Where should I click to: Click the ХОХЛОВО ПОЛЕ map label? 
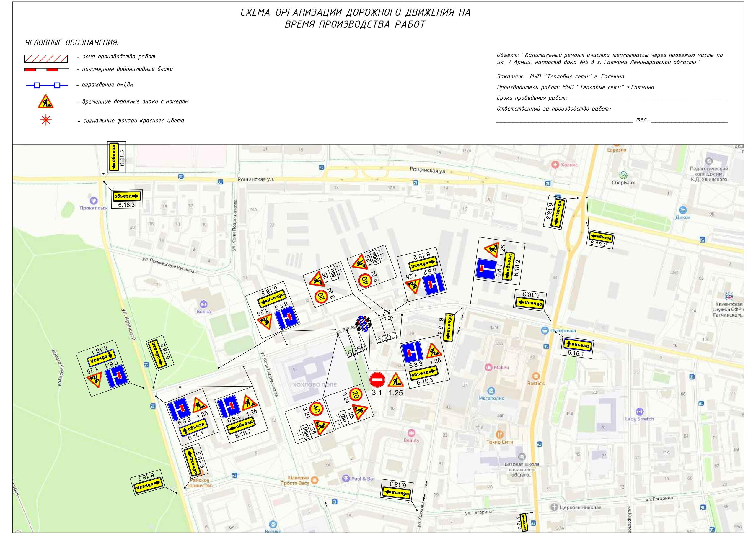tap(315, 384)
